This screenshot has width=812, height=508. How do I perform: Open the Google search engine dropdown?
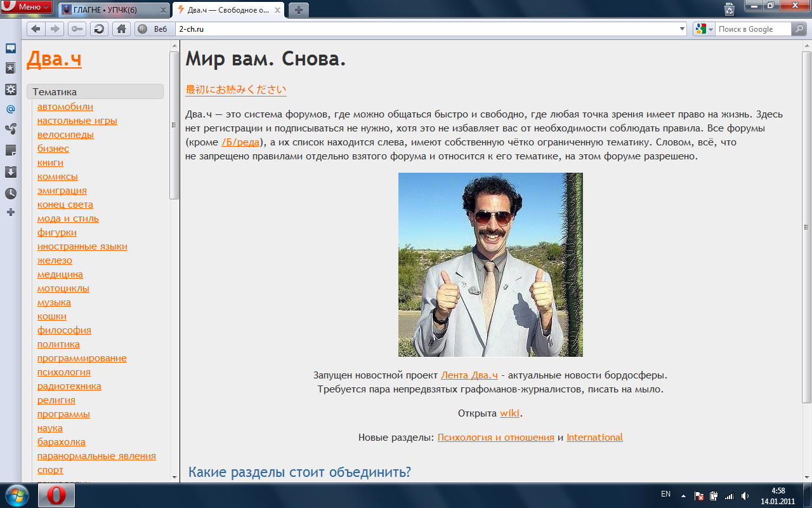pyautogui.click(x=704, y=29)
